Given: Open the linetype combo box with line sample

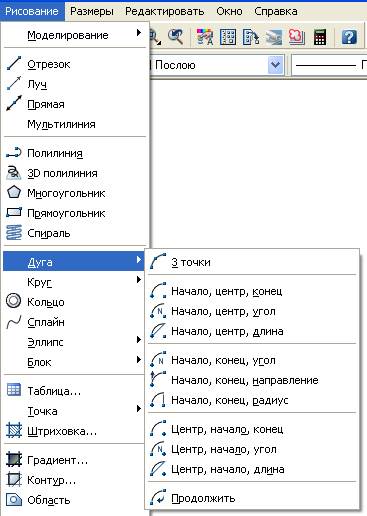Looking at the screenshot, I should [329, 65].
